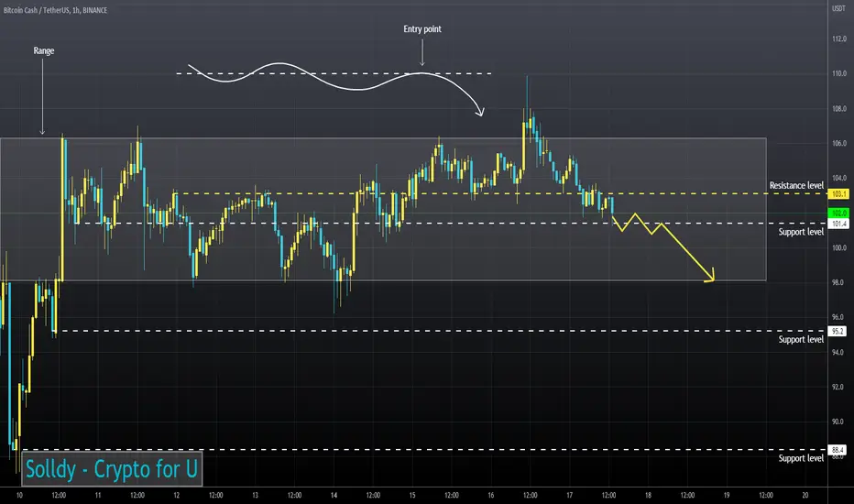Click 104.0 on the price axis
Screen dimensions: 854x504
[839, 178]
